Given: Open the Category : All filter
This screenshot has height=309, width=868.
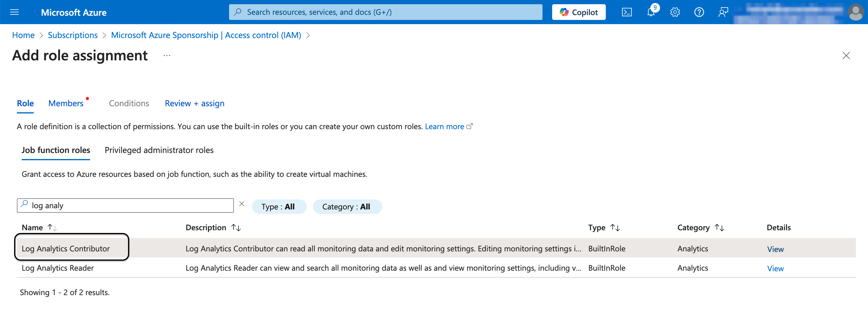Looking at the screenshot, I should pyautogui.click(x=347, y=207).
